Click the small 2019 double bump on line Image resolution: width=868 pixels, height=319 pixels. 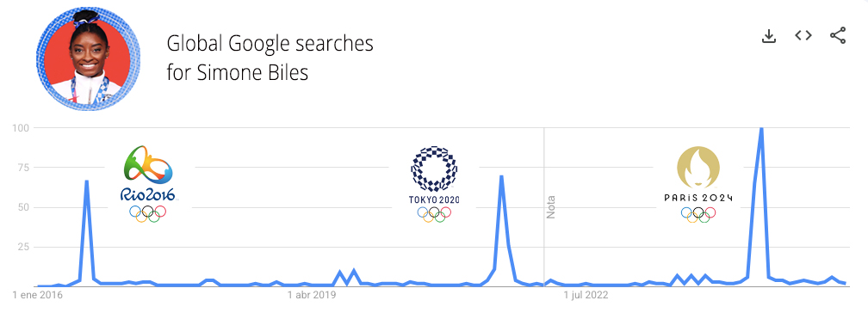click(346, 275)
